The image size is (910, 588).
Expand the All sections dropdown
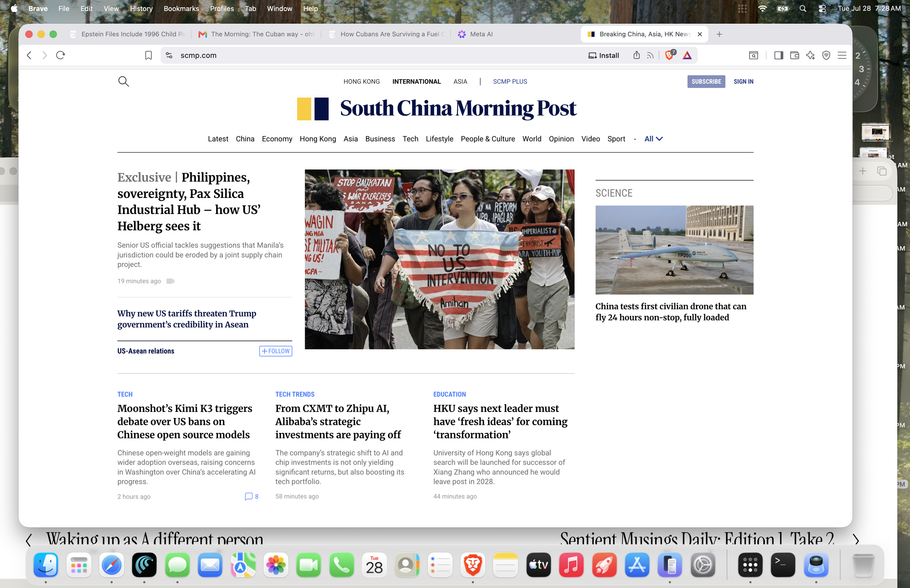coord(653,139)
